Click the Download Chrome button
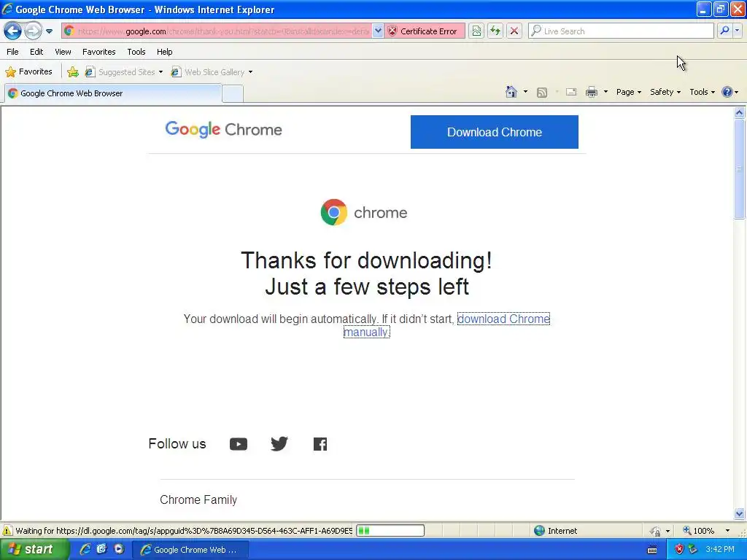This screenshot has height=560, width=747. click(x=495, y=132)
